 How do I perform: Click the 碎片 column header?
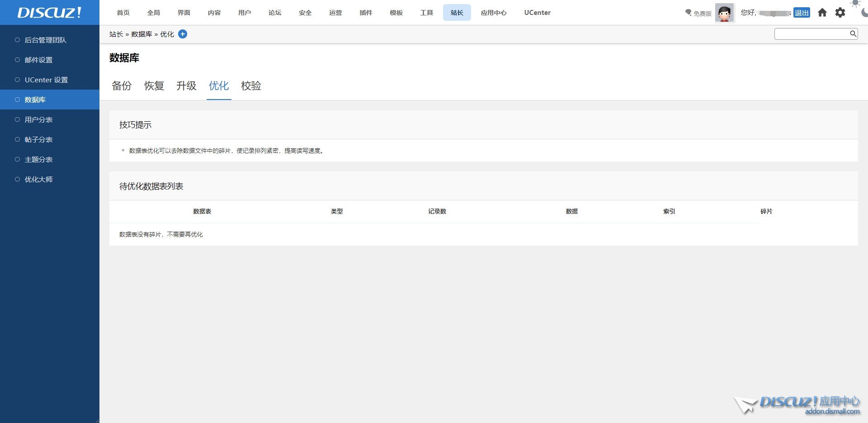pyautogui.click(x=766, y=211)
